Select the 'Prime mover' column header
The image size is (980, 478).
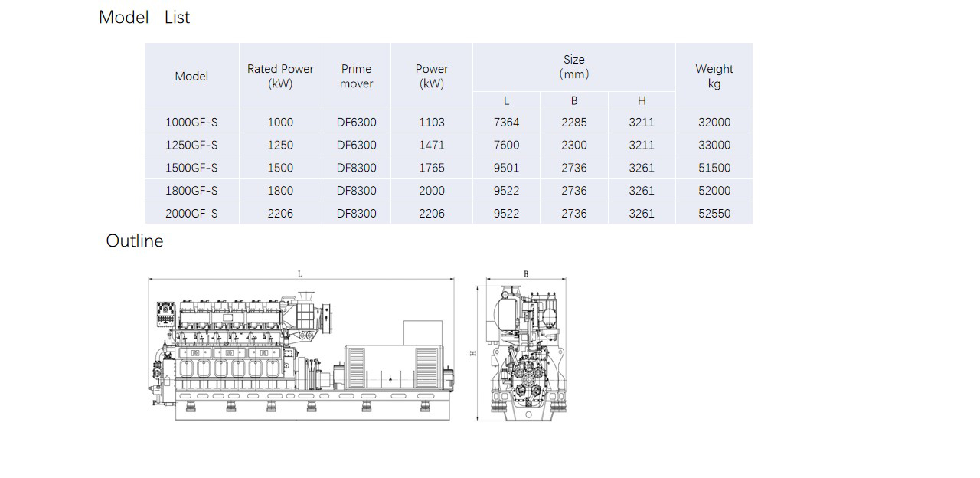coord(356,76)
